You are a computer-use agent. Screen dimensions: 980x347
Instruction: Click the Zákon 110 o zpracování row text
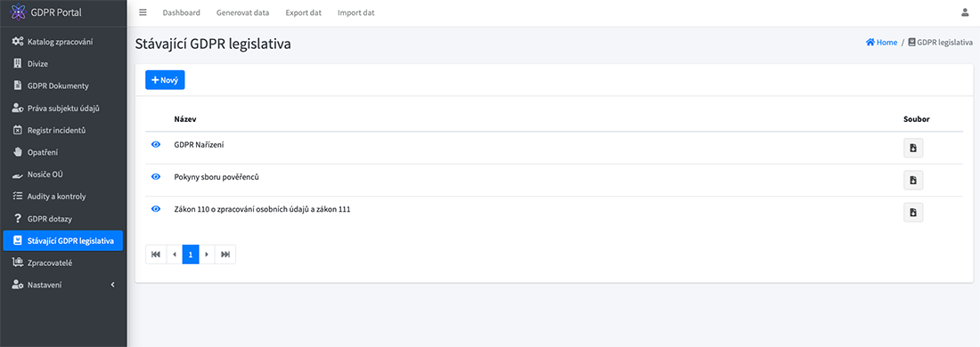point(262,209)
